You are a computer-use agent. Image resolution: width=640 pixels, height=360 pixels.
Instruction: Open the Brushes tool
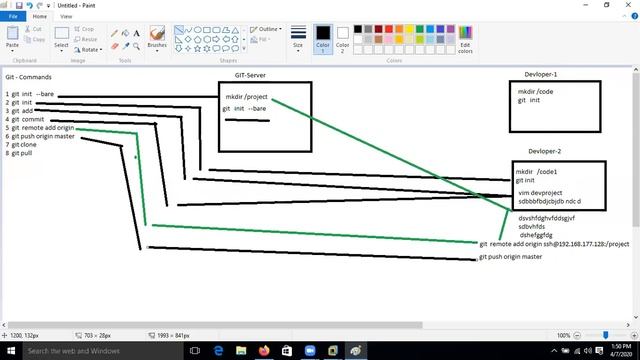(x=157, y=38)
